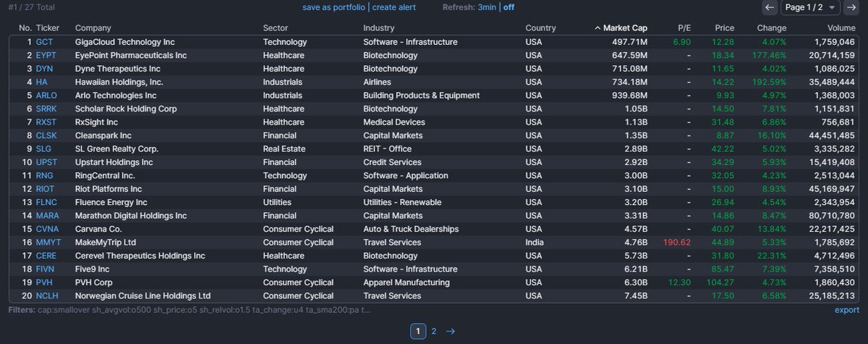Open ticker SLG
868x344 pixels.
43,148
